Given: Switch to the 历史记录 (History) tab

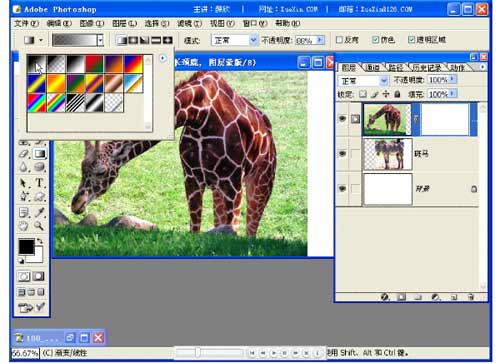Looking at the screenshot, I should pyautogui.click(x=427, y=68).
